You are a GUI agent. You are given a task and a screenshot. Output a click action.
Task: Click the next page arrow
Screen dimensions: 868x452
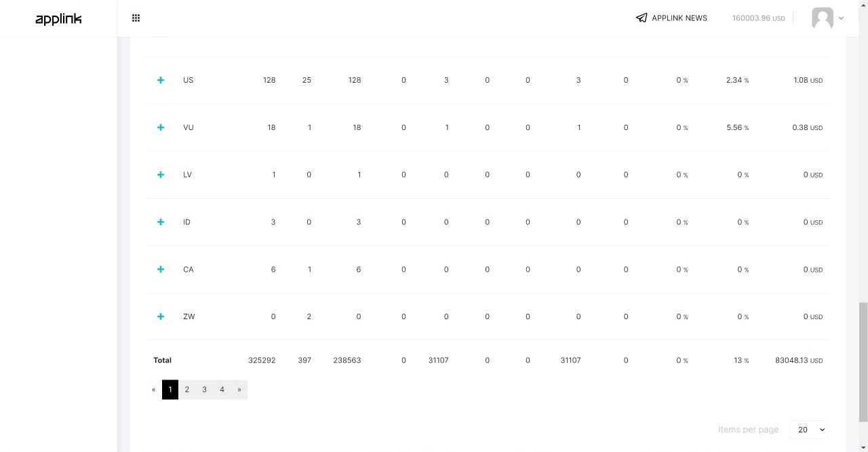[x=239, y=390]
